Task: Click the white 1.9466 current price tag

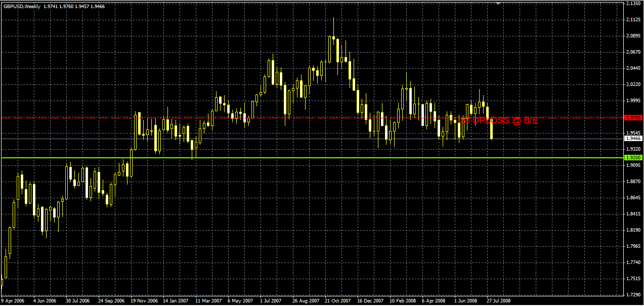Action: click(633, 138)
